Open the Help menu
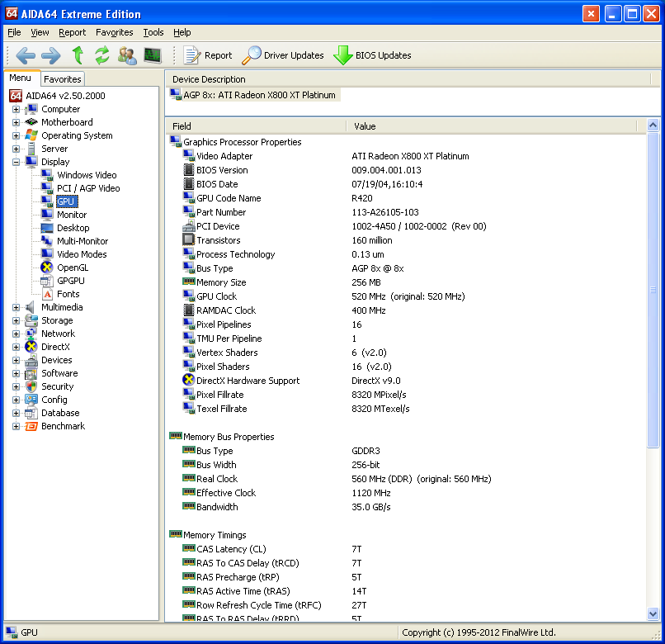This screenshot has height=644, width=665. pyautogui.click(x=182, y=32)
